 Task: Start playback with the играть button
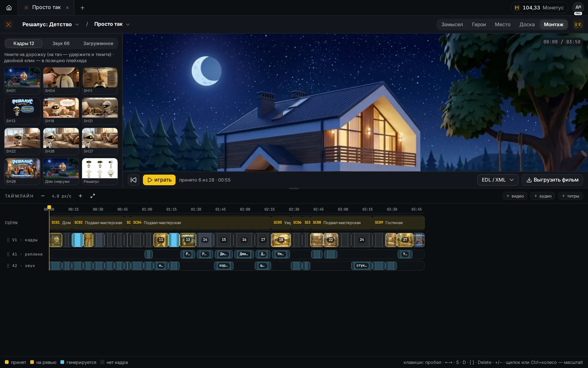159,180
